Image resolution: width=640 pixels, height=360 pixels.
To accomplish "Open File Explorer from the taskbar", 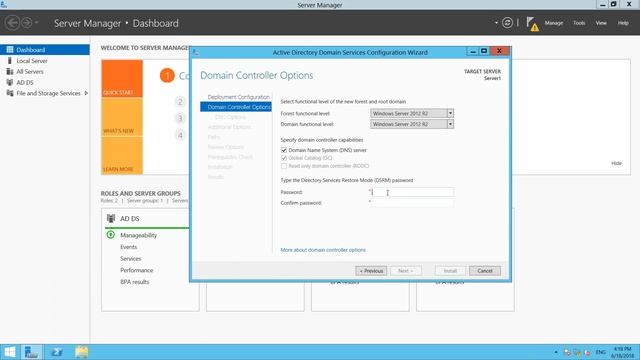I will tap(81, 352).
